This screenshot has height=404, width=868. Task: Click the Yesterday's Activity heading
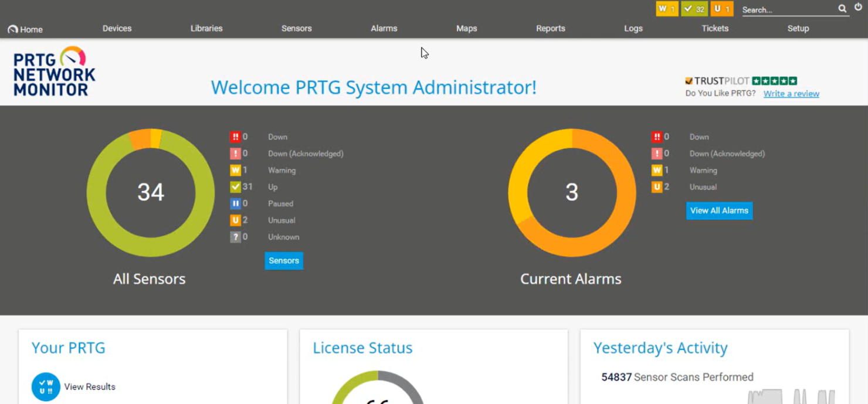660,348
